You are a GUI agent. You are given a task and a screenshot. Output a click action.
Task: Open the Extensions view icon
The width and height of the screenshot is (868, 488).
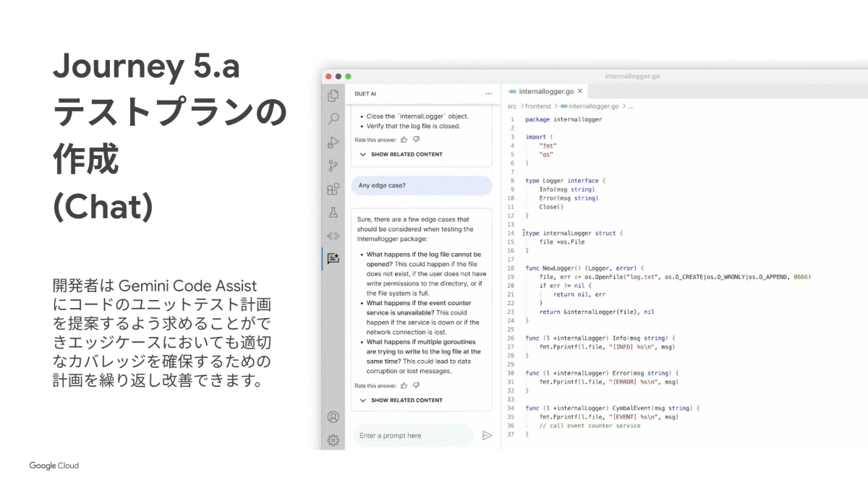pos(333,189)
